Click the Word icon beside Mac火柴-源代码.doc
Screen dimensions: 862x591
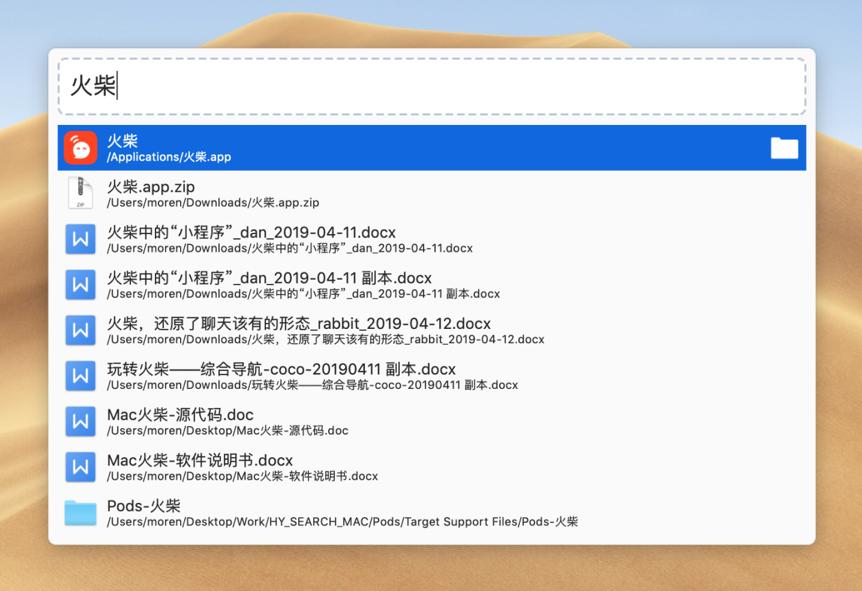point(79,421)
